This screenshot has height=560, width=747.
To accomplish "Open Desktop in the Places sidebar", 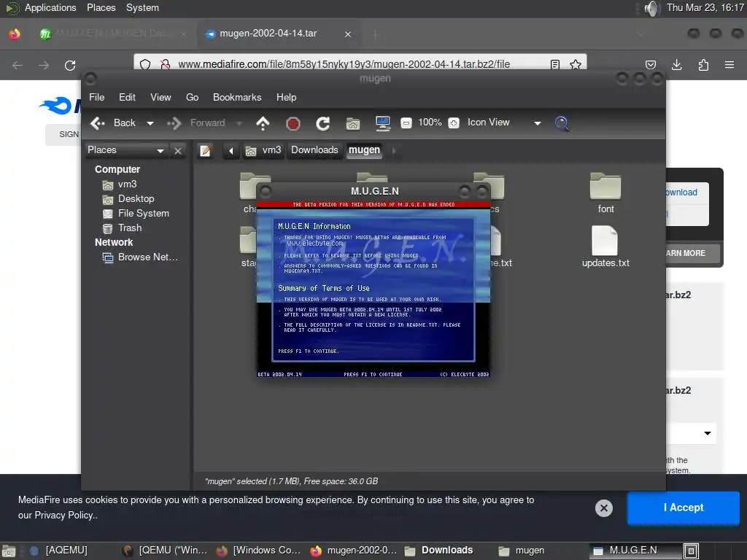I will point(128,199).
